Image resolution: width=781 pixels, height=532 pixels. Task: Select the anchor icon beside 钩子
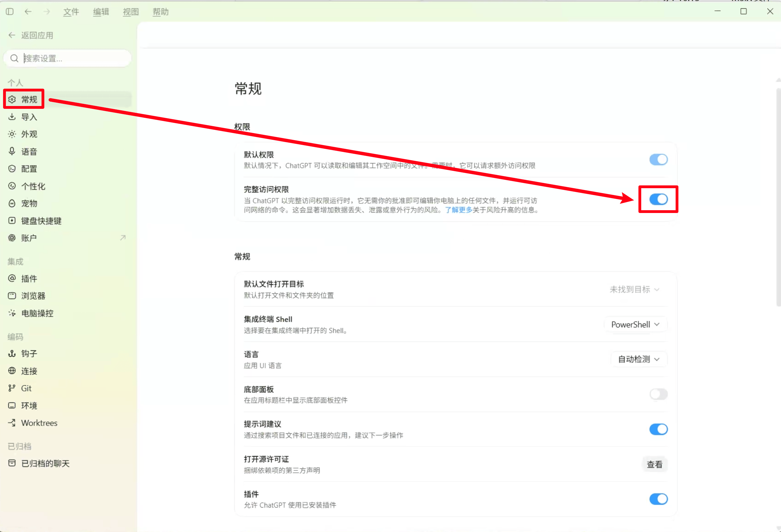(x=12, y=353)
